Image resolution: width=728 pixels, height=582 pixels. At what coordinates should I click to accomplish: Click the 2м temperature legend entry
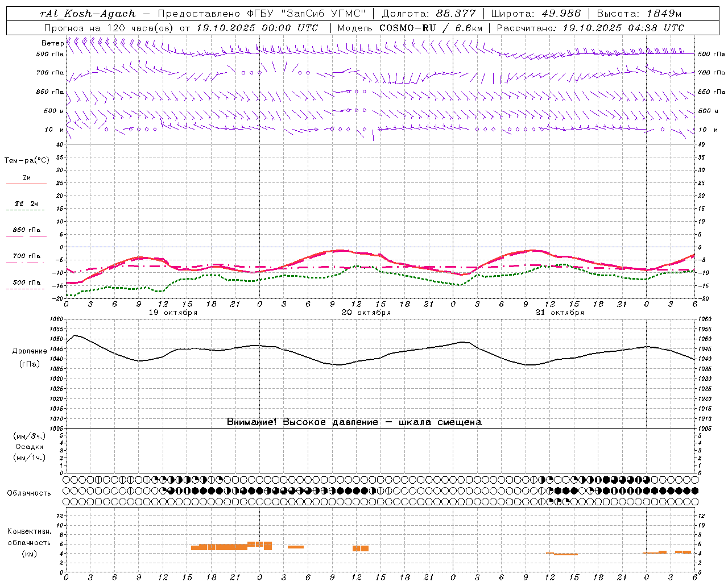26,178
